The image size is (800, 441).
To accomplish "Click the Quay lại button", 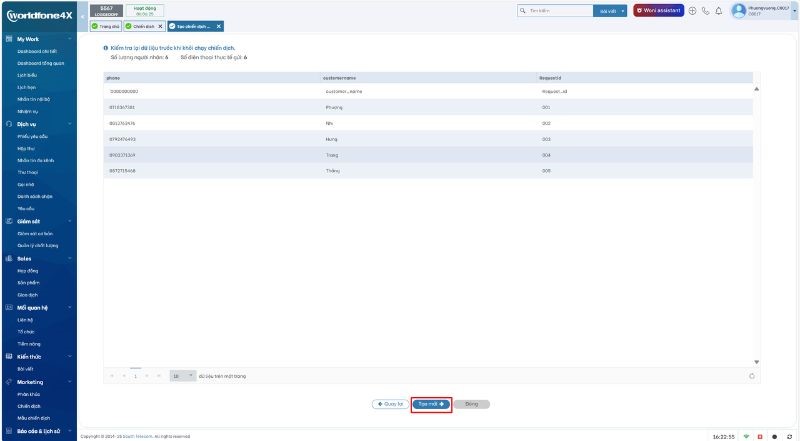I will [x=389, y=404].
